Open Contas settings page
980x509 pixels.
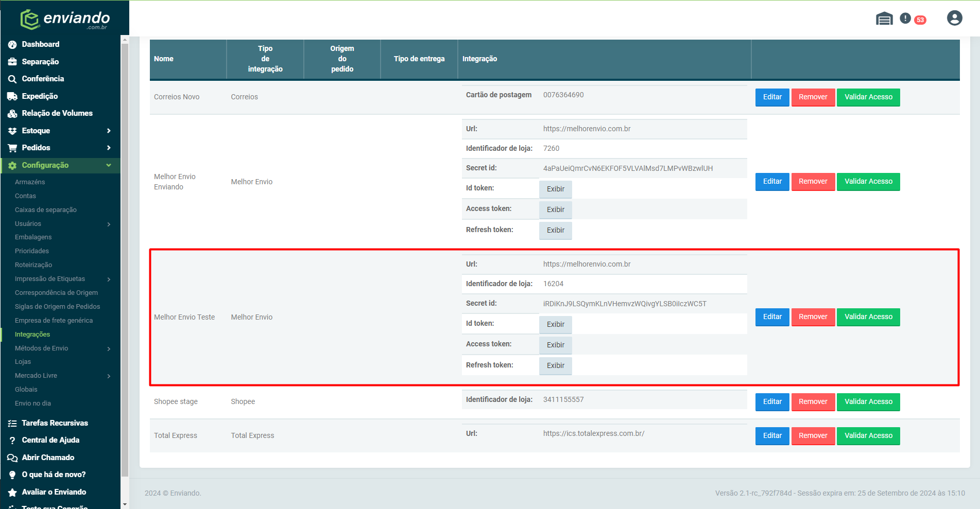point(25,196)
